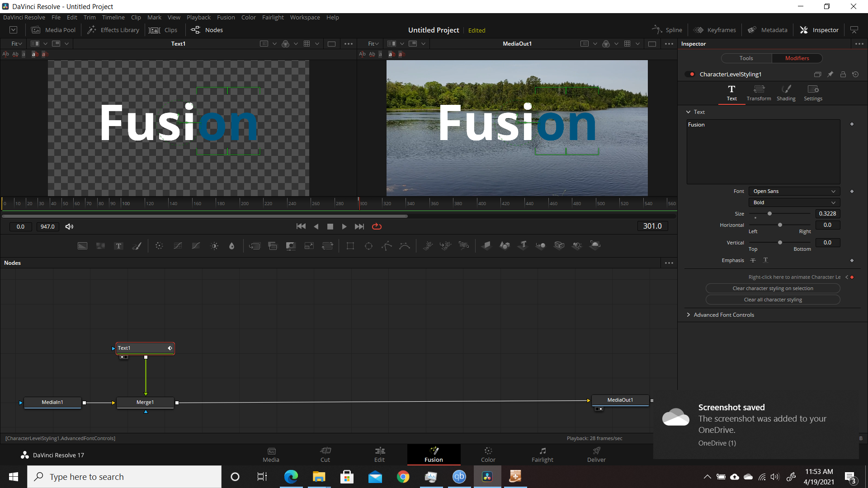The height and width of the screenshot is (488, 868).
Task: Collapse the Text section in Inspector
Action: tap(695, 112)
